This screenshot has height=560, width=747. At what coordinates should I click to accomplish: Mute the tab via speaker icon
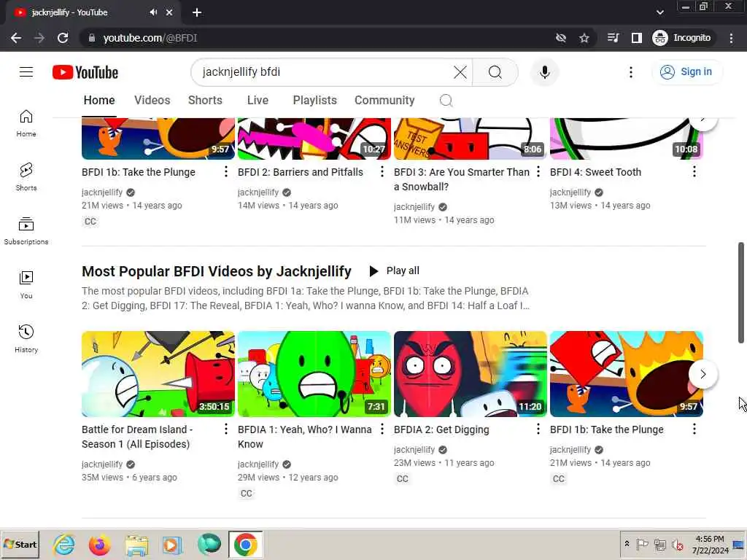coord(153,12)
